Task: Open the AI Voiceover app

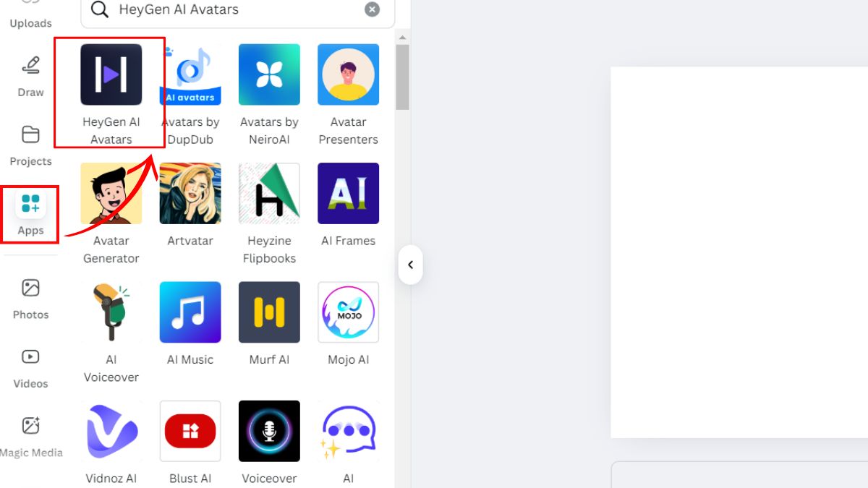Action: point(111,312)
